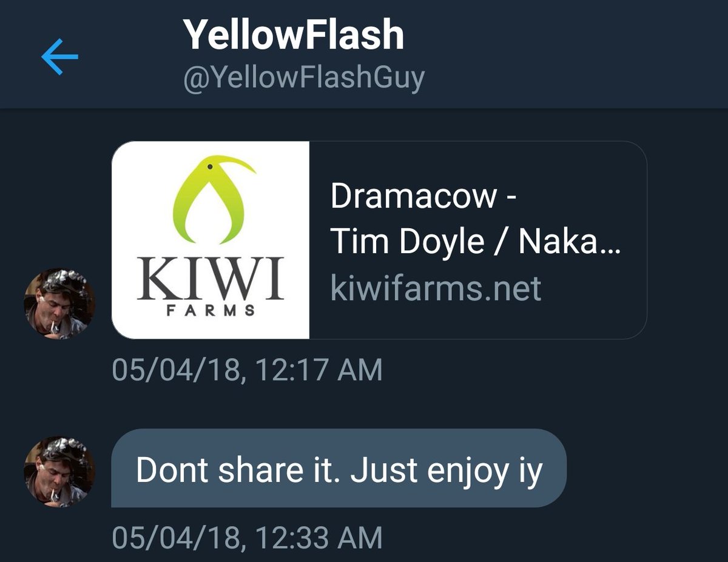The width and height of the screenshot is (728, 562).
Task: Select the 'Dont share it. Just enjoy iy' bubble
Action: tap(339, 468)
